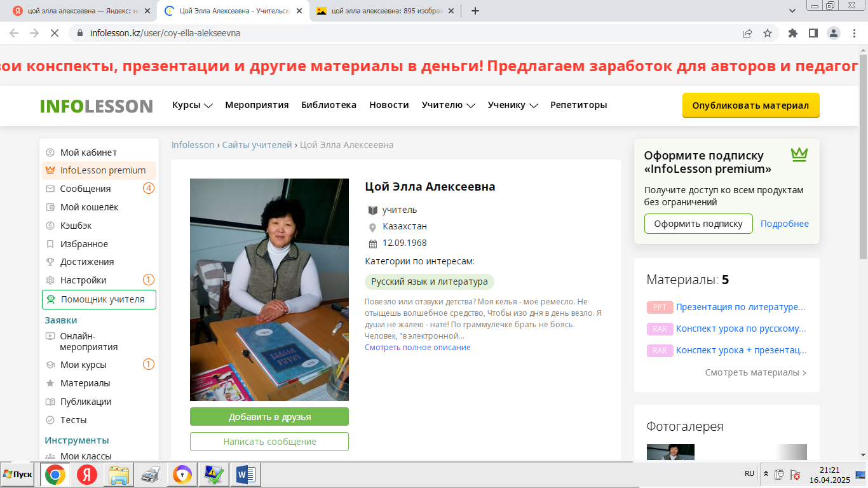This screenshot has width=868, height=488.
Task: Open the tab search dropdown arrow
Action: pos(792,11)
